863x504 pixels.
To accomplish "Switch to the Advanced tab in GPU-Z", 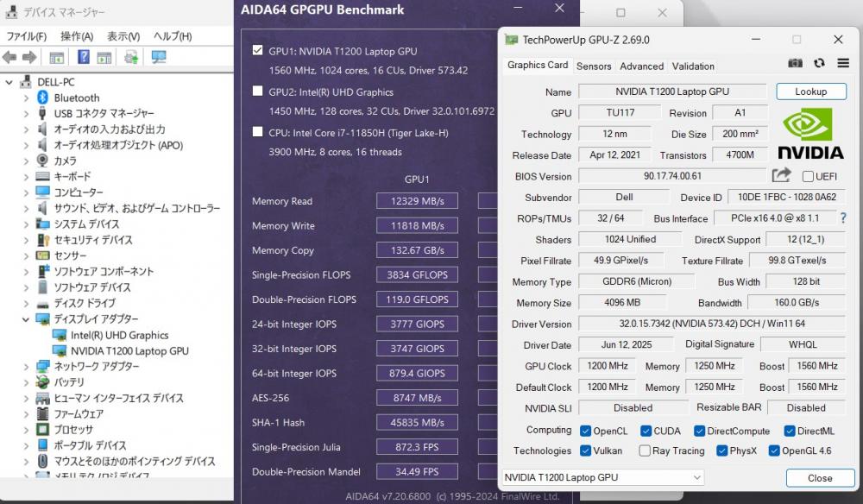I will click(641, 66).
